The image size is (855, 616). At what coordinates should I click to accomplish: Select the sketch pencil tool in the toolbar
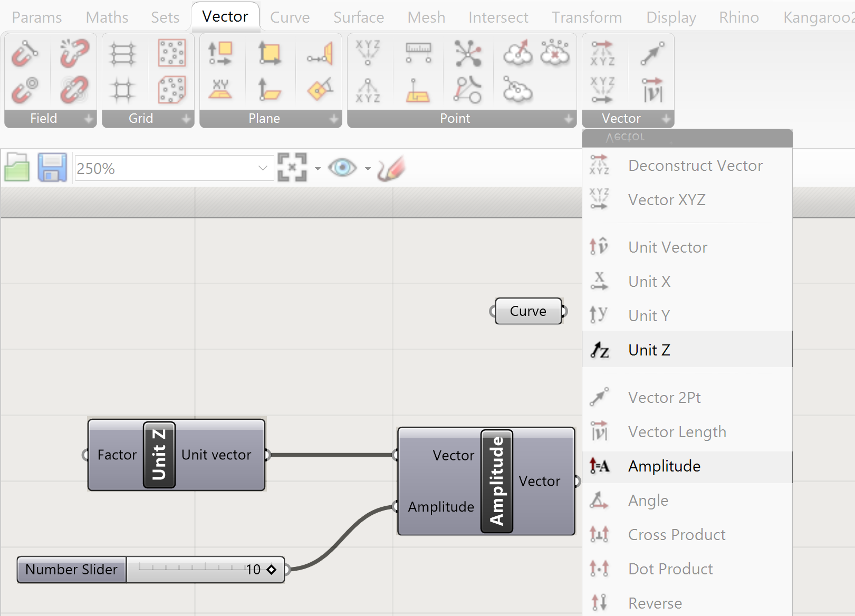tap(390, 168)
